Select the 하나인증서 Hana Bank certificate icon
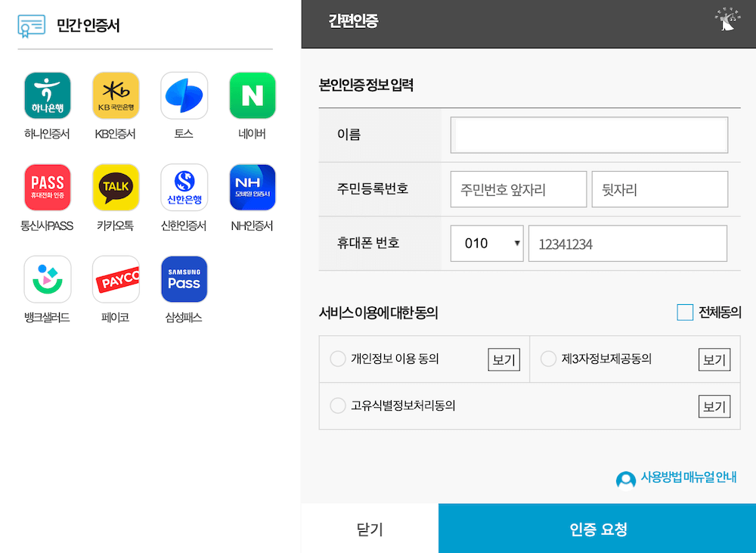 pos(47,95)
